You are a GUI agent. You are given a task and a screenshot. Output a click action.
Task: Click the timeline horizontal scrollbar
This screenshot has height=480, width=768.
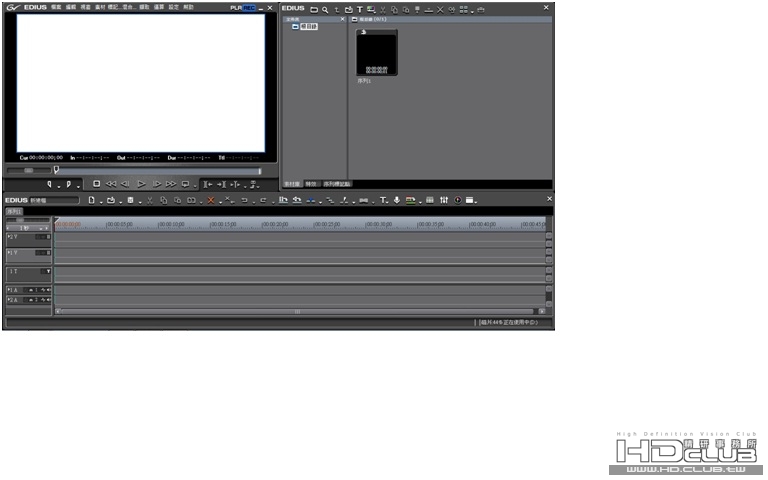click(x=298, y=312)
